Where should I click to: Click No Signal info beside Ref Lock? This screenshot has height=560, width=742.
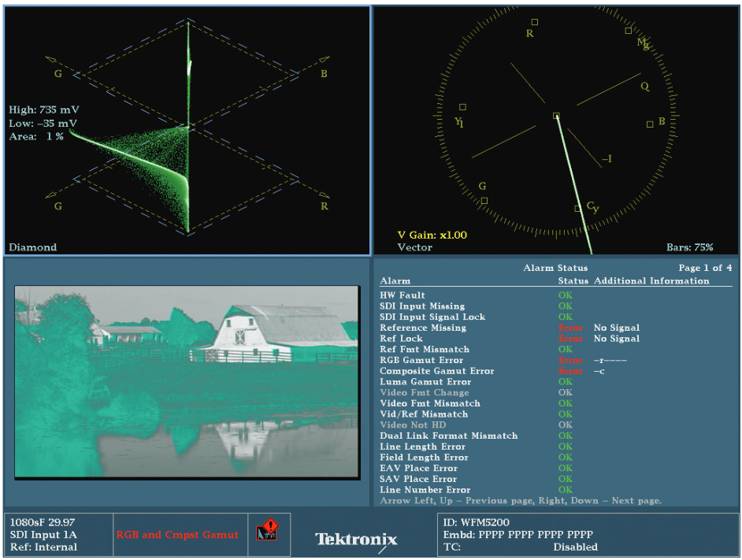[x=617, y=339]
